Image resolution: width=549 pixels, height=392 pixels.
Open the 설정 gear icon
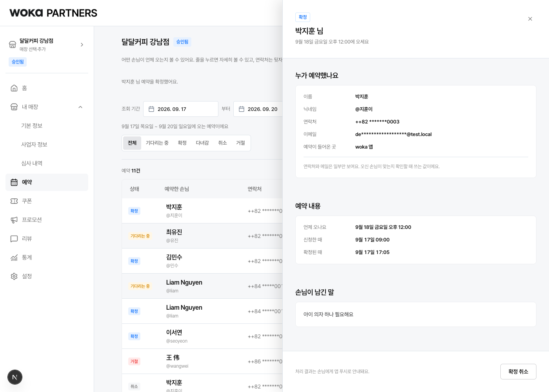(14, 276)
